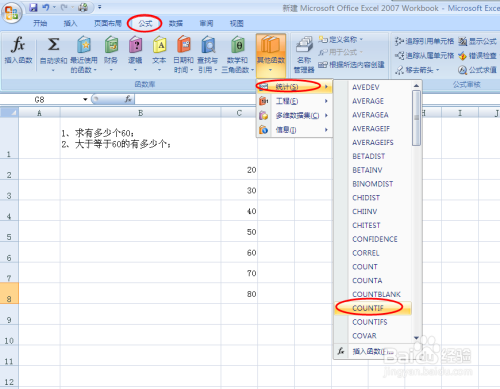
Task: Click cell containing value 60
Action: 239,252
